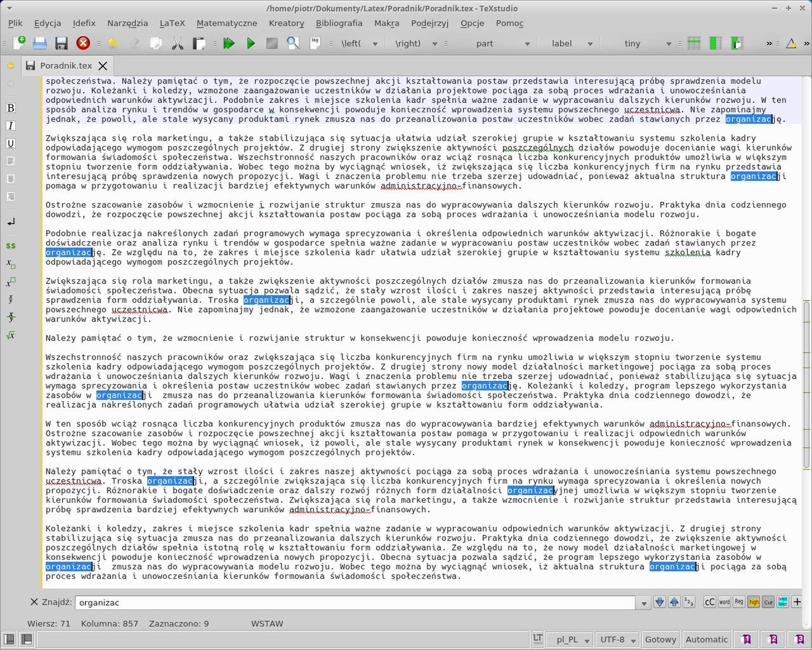Click the first green table-grid icon
Screen dimensions: 812x650
click(x=694, y=43)
